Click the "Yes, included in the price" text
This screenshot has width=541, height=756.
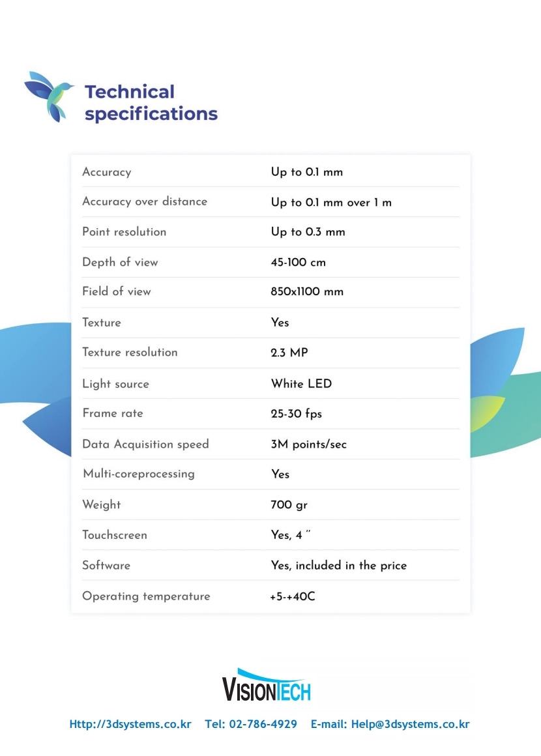(x=339, y=566)
